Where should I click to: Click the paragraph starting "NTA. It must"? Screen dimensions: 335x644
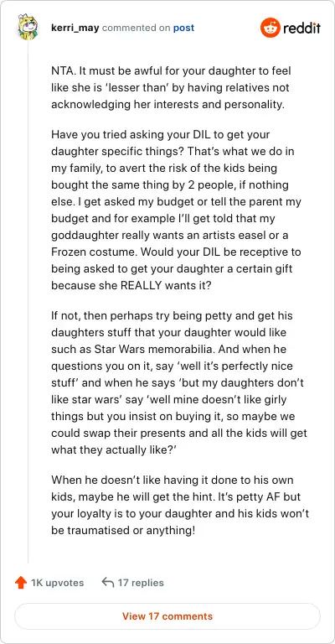(172, 87)
